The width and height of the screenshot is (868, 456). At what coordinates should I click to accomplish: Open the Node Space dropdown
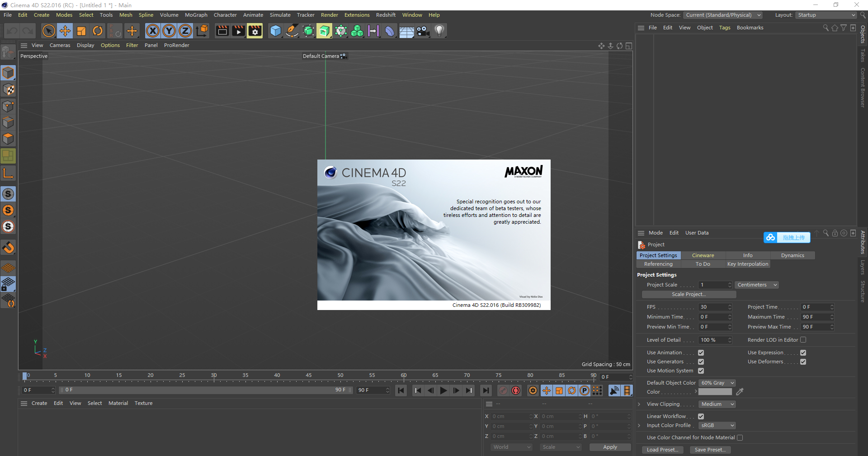(723, 15)
